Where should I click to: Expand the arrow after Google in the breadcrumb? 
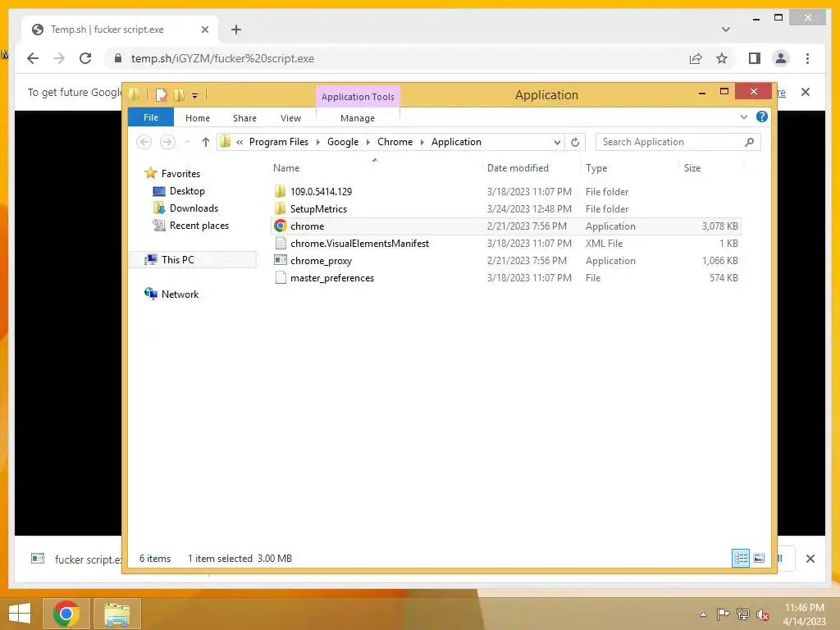[368, 142]
